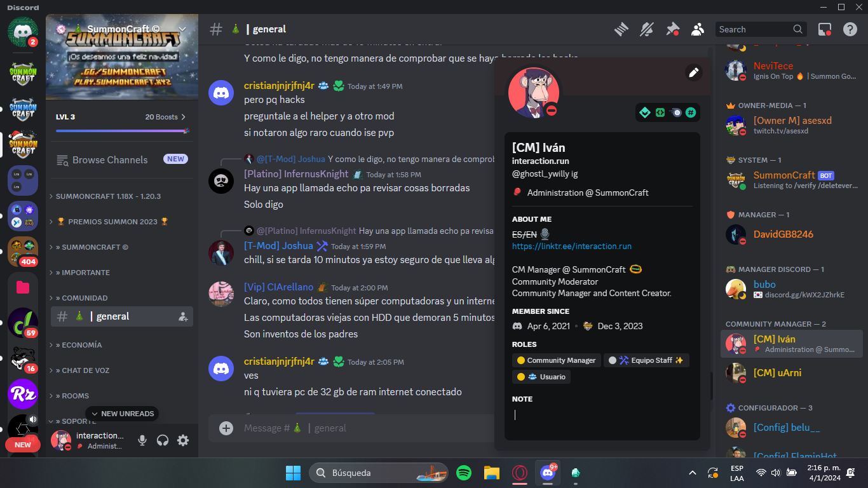The height and width of the screenshot is (488, 868).
Task: Launch Spotify from taskbar
Action: (x=464, y=473)
